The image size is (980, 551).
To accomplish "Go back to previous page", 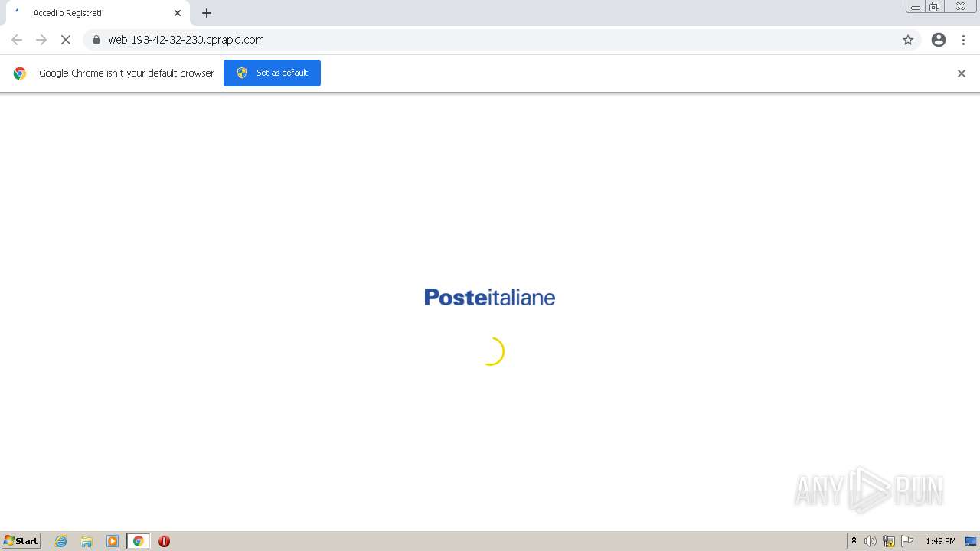I will click(x=17, y=40).
